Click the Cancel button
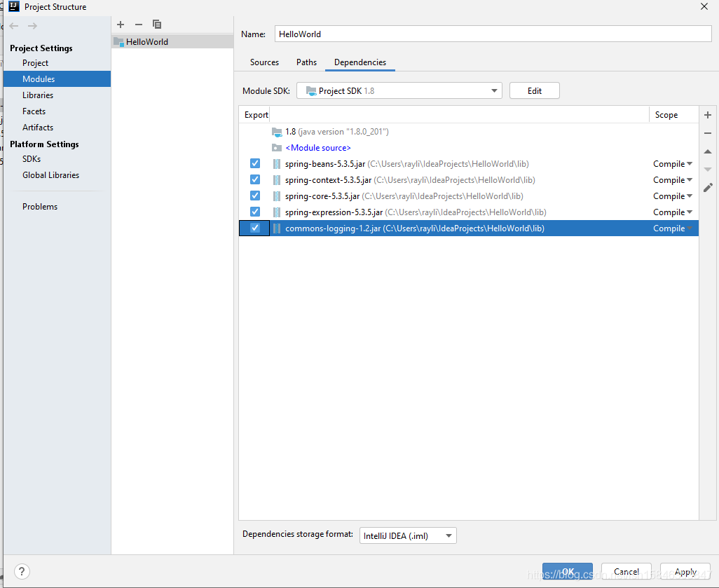Viewport: 719px width, 588px height. [x=626, y=571]
